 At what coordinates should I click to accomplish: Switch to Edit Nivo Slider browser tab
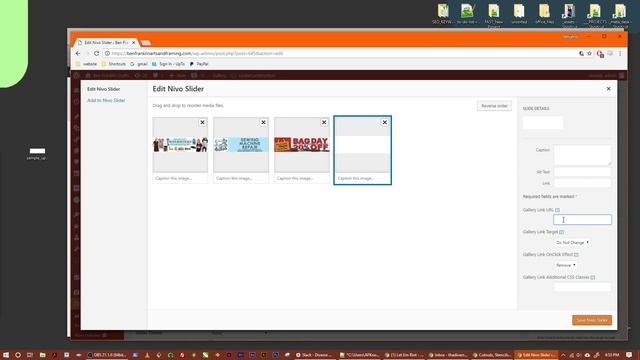105,42
